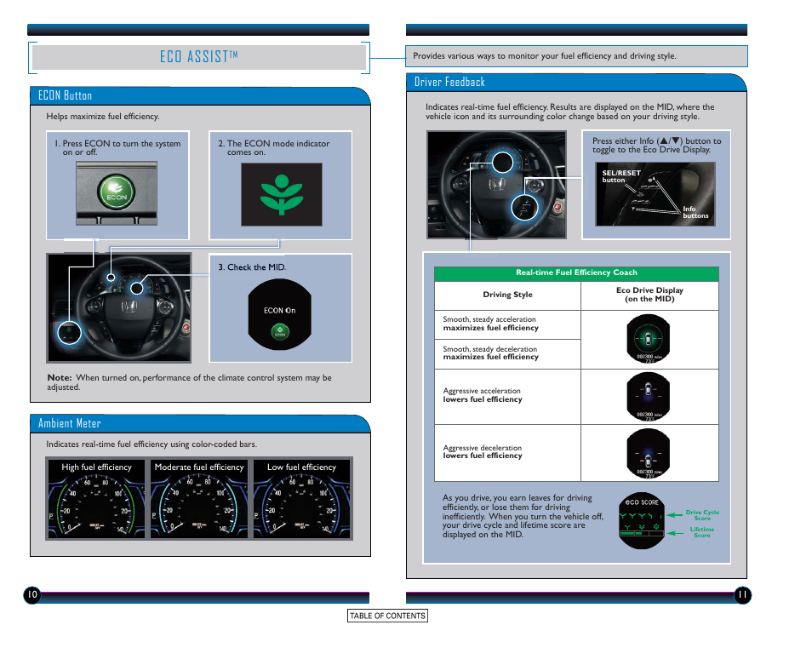The width and height of the screenshot is (812, 665).
Task: Click the Ambient Meter section header
Action: tap(200, 424)
